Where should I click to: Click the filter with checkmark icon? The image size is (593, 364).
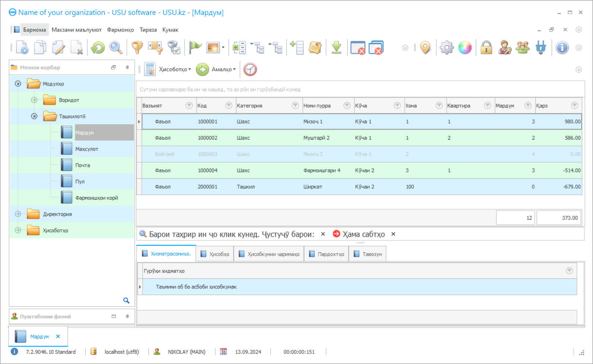coord(174,48)
